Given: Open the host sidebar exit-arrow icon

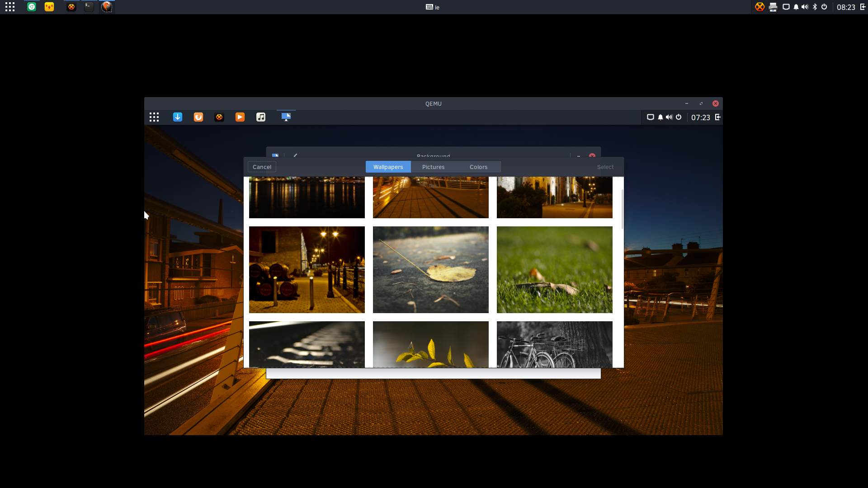Looking at the screenshot, I should point(863,7).
